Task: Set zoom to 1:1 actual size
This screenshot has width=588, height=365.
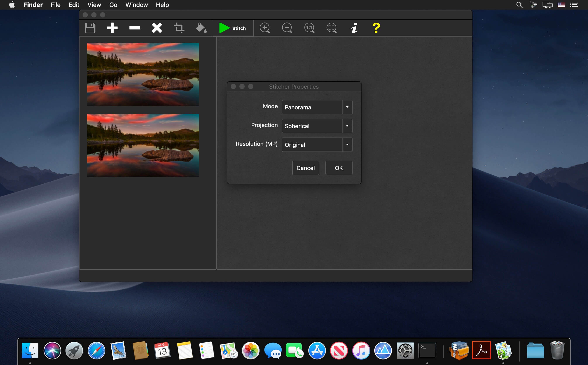Action: pyautogui.click(x=309, y=28)
